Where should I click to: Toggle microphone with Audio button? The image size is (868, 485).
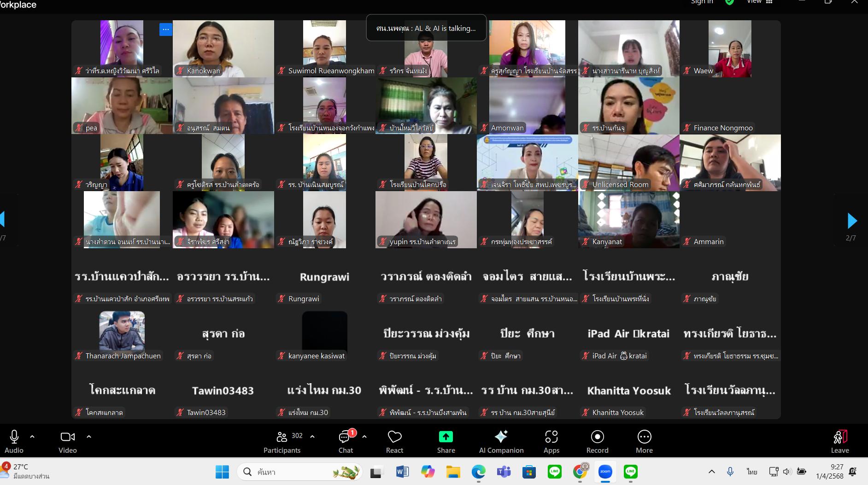(14, 441)
